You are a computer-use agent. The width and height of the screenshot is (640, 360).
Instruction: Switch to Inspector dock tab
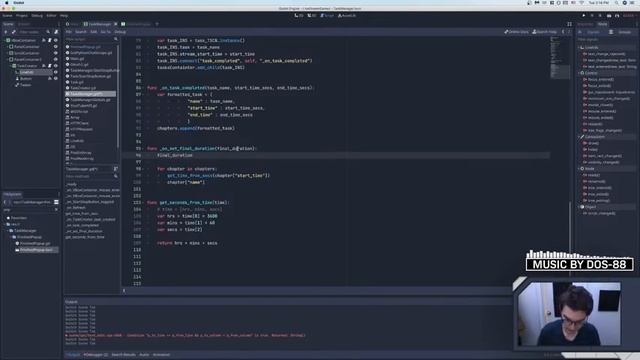(585, 24)
